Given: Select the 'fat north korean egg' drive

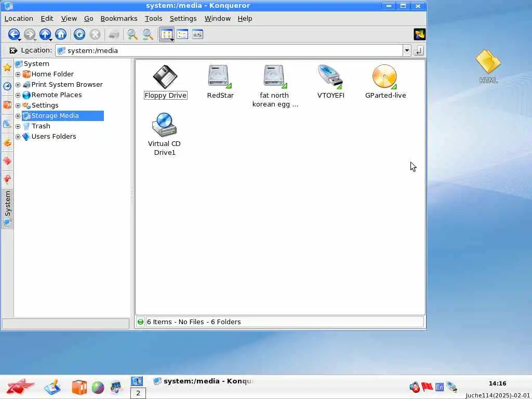Looking at the screenshot, I should [x=275, y=86].
